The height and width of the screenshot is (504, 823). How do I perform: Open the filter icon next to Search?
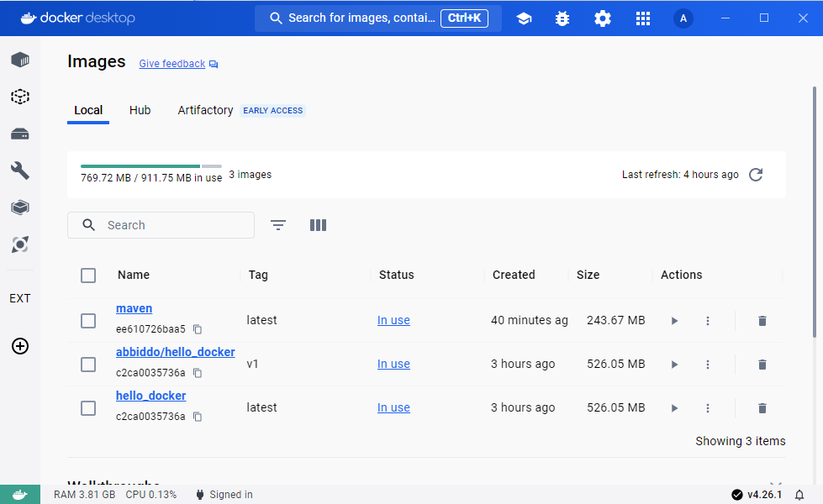pos(278,225)
